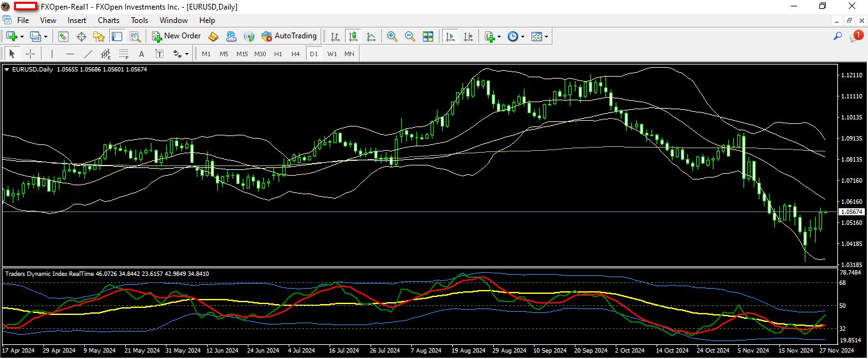Screen dimensions: 868x359
Task: Open the File menu
Action: coord(23,20)
